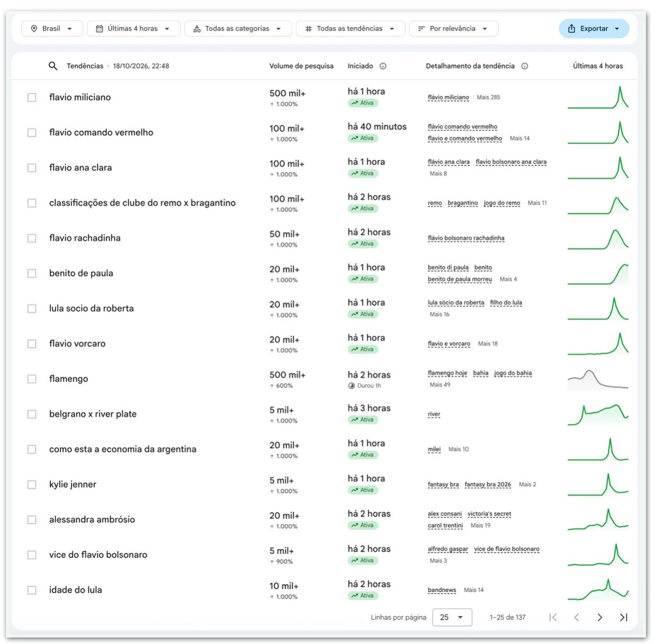Viewport: 655px width, 644px height.
Task: Expand Todas as categorias filter
Action: pos(238,29)
